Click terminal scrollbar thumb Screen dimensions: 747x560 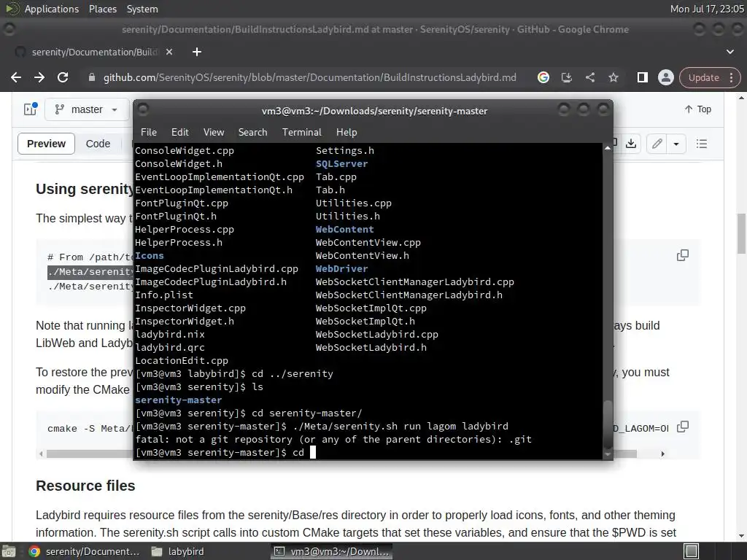click(x=608, y=424)
